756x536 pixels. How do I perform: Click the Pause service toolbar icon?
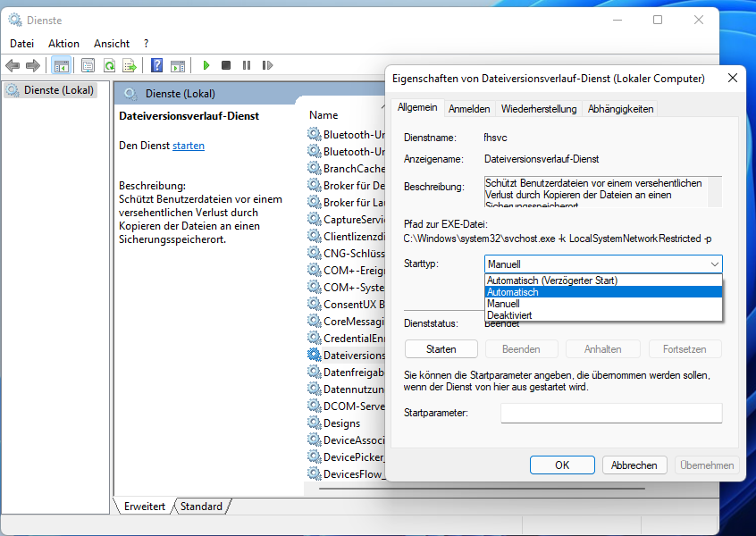click(247, 65)
